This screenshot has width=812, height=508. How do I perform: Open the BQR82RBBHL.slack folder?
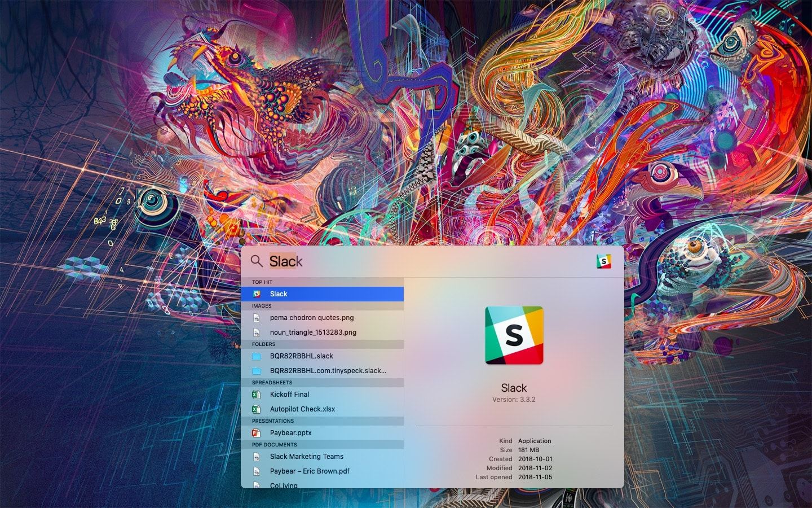[x=322, y=356]
